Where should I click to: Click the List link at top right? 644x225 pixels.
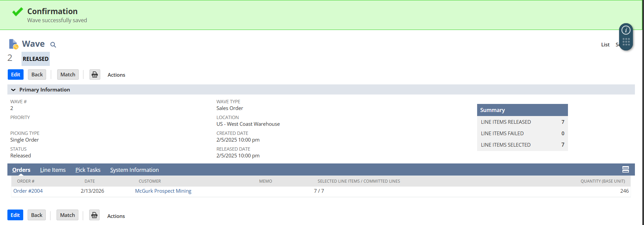pyautogui.click(x=605, y=45)
